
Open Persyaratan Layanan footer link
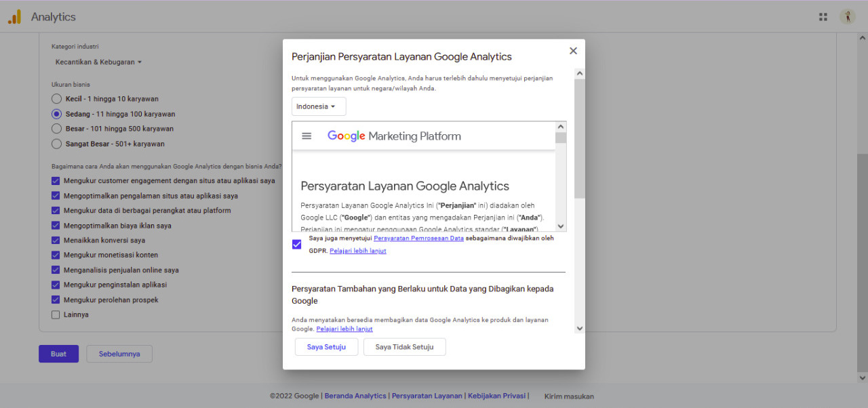click(427, 396)
